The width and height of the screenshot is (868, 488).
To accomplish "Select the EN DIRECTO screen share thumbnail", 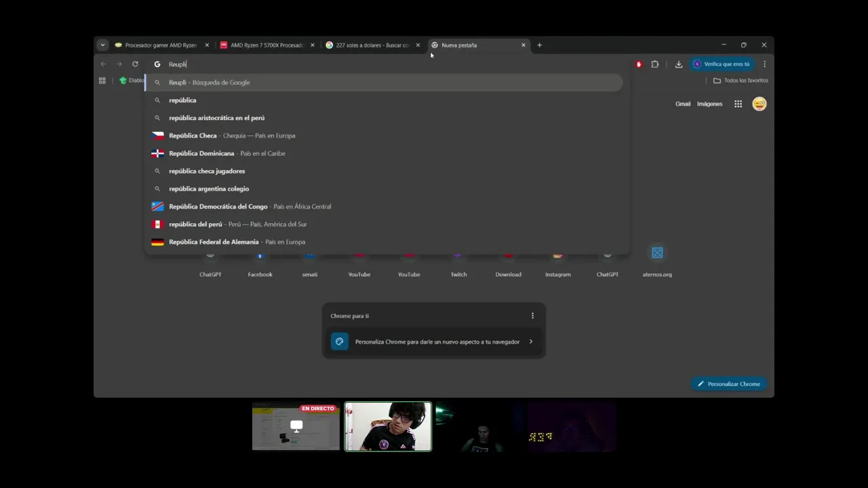I will click(296, 426).
